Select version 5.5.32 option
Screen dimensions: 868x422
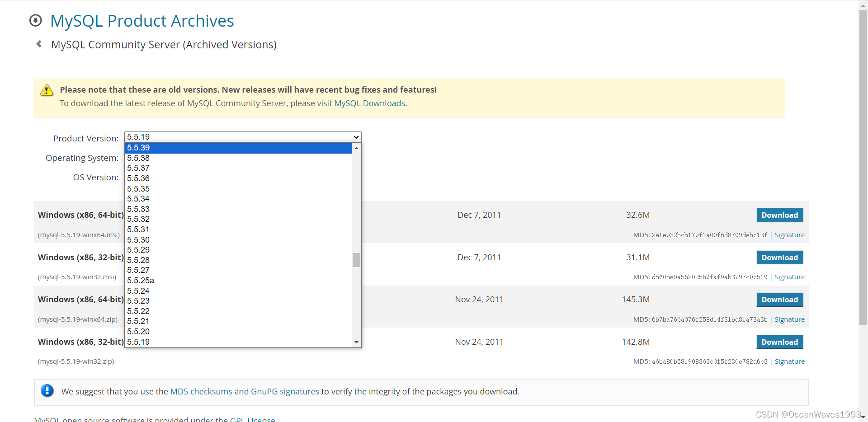(238, 219)
